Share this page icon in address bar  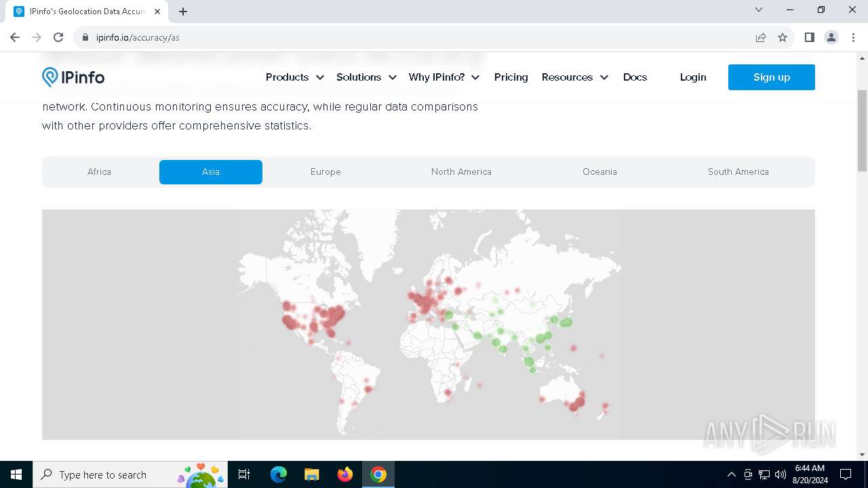761,37
